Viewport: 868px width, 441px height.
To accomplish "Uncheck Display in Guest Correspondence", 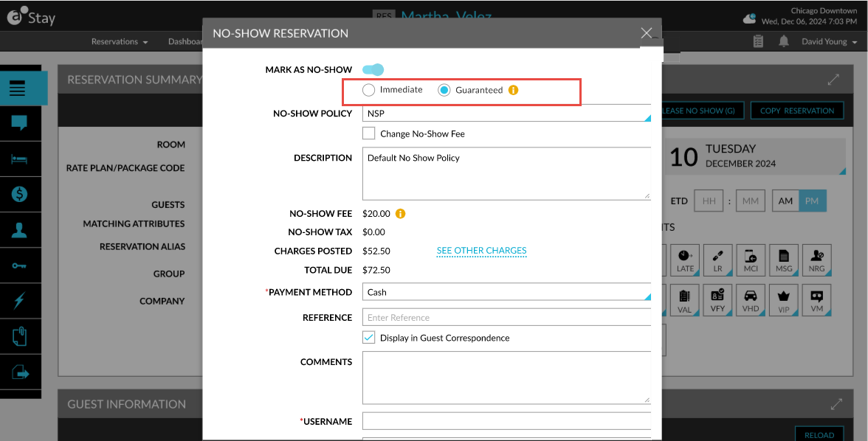I will click(x=369, y=338).
